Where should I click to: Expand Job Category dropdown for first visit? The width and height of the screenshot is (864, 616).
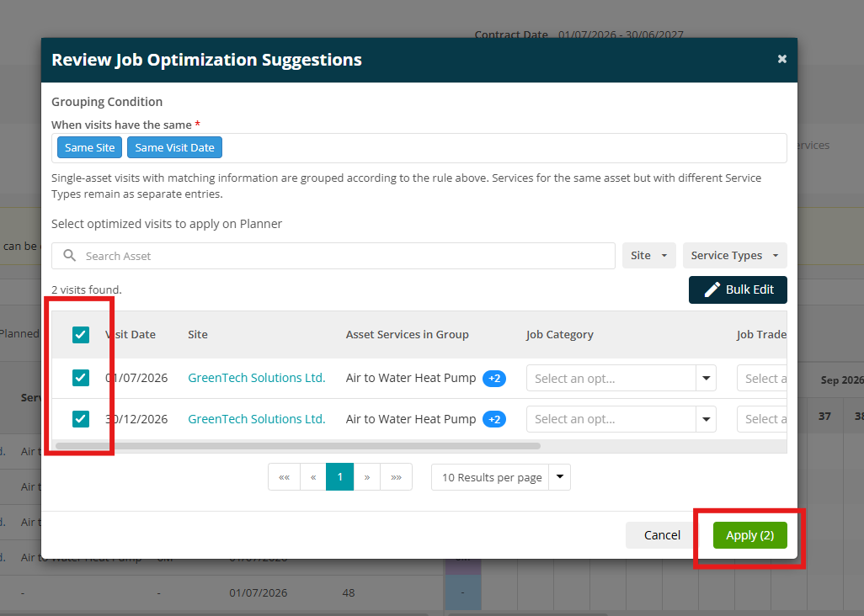pyautogui.click(x=706, y=378)
